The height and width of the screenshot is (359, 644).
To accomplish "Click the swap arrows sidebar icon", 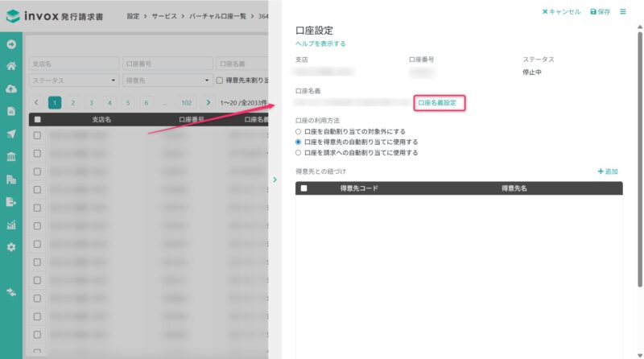I will click(11, 292).
